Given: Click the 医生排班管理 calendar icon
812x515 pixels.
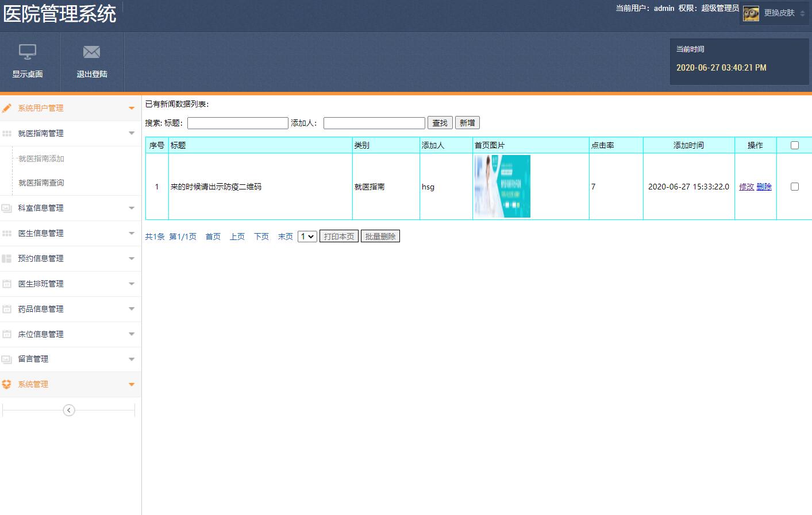Looking at the screenshot, I should pyautogui.click(x=7, y=284).
